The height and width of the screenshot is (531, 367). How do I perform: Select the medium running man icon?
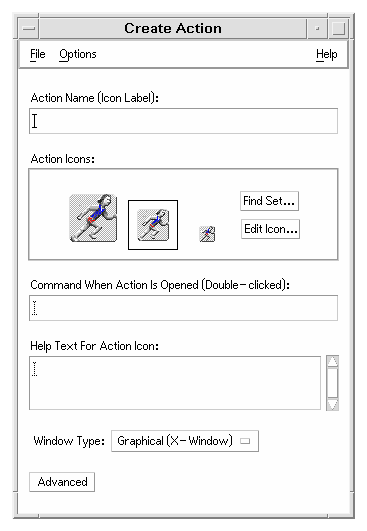(153, 225)
